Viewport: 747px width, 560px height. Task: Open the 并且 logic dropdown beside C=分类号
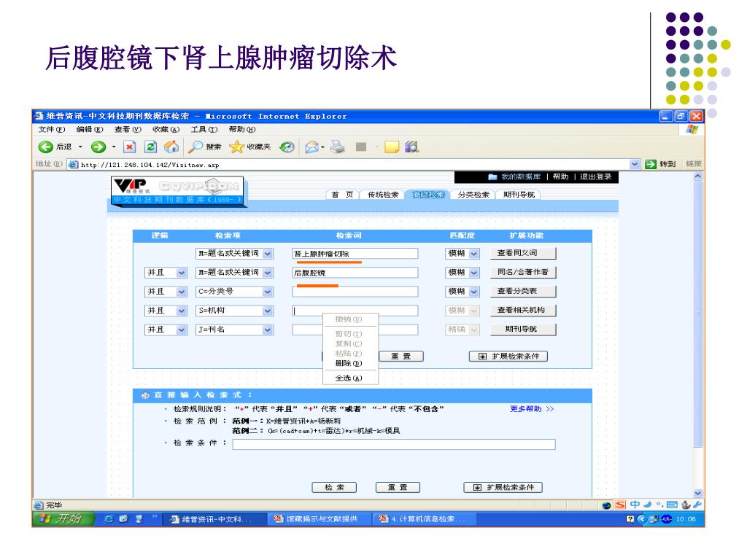pos(182,292)
